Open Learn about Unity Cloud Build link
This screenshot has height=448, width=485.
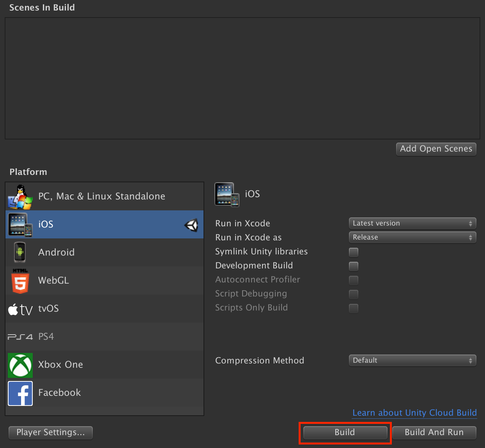[x=414, y=413]
